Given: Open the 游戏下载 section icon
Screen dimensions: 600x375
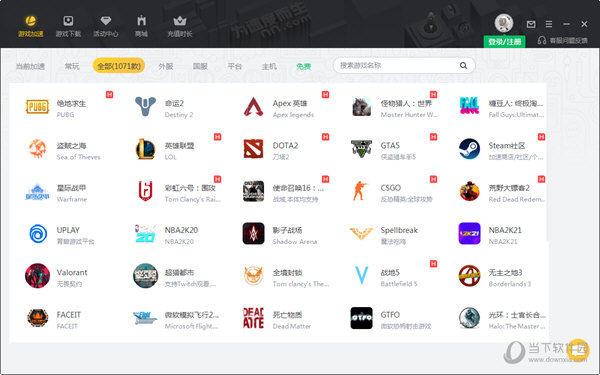Looking at the screenshot, I should coord(68,20).
